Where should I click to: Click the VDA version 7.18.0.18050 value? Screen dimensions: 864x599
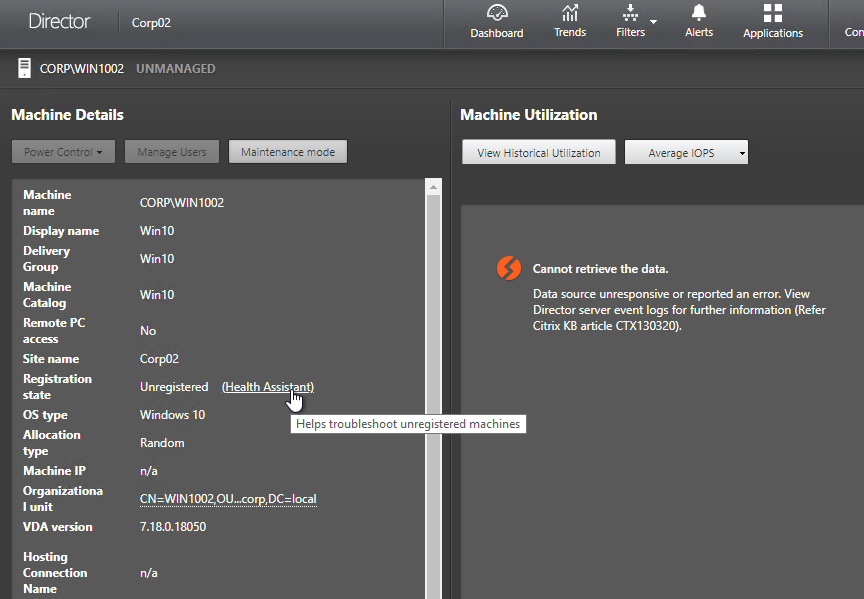173,526
